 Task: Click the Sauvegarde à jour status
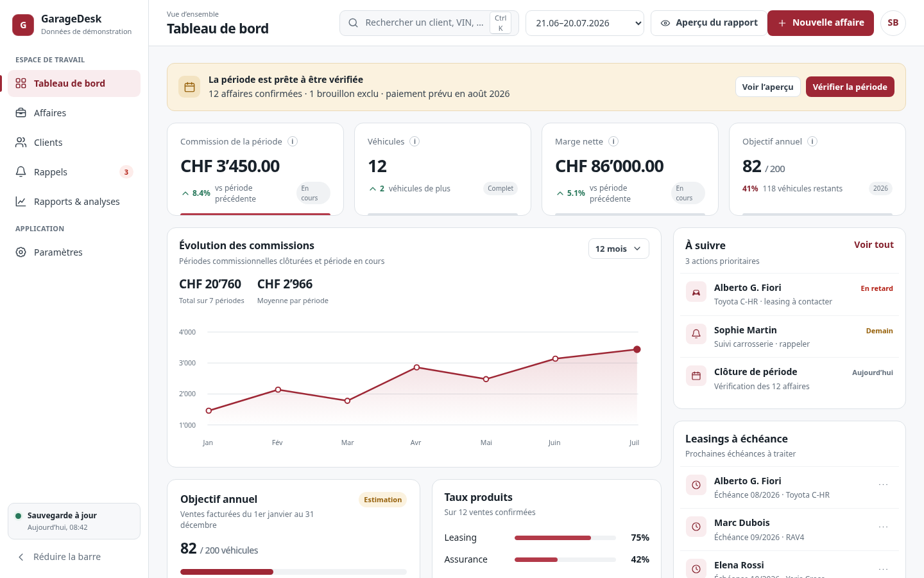coord(74,521)
